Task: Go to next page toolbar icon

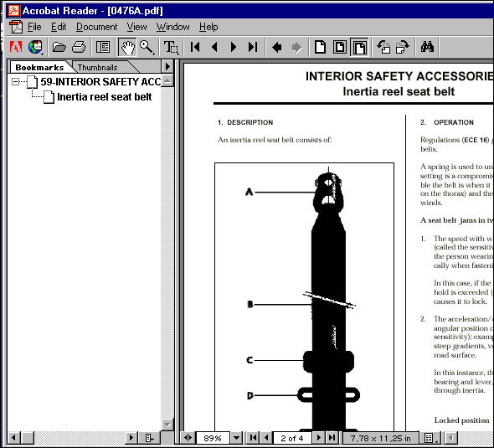Action: tap(234, 47)
